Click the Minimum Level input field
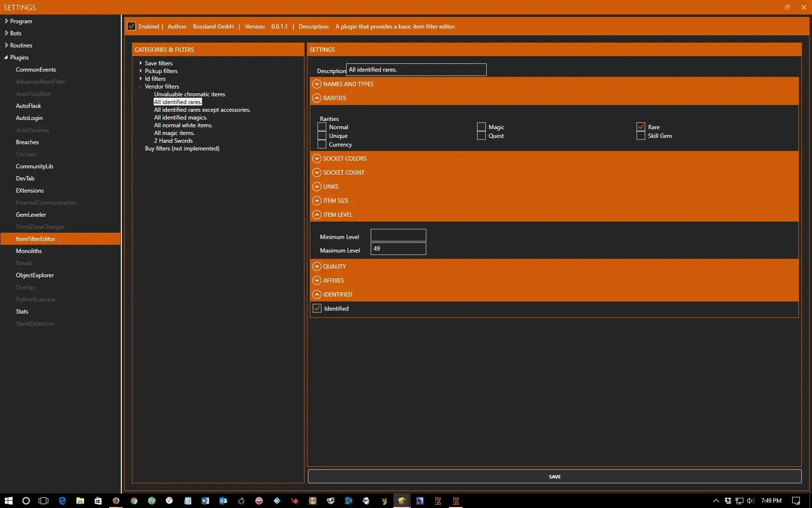812x508 pixels. click(x=398, y=236)
